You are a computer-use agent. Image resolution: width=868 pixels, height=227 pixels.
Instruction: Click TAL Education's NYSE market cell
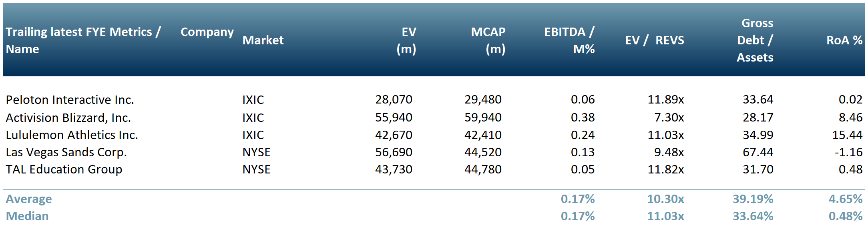(x=256, y=169)
